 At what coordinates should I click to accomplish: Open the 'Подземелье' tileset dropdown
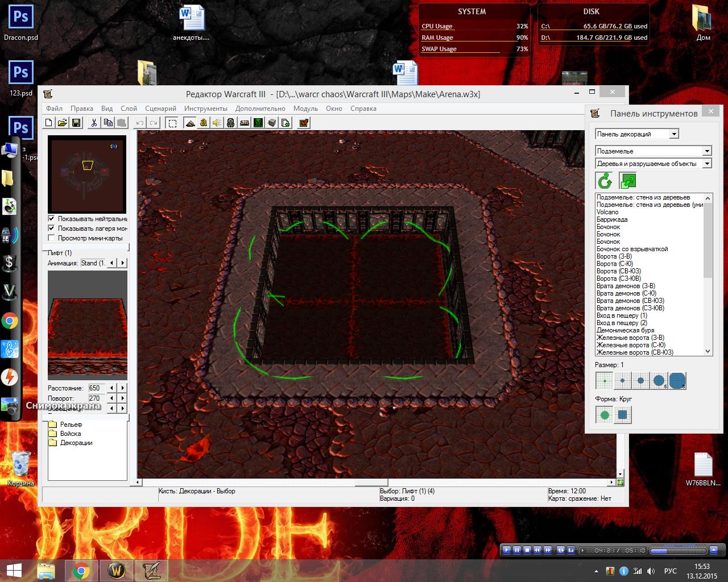coord(653,151)
